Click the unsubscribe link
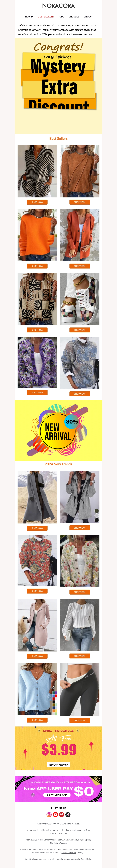 click(x=75, y=859)
